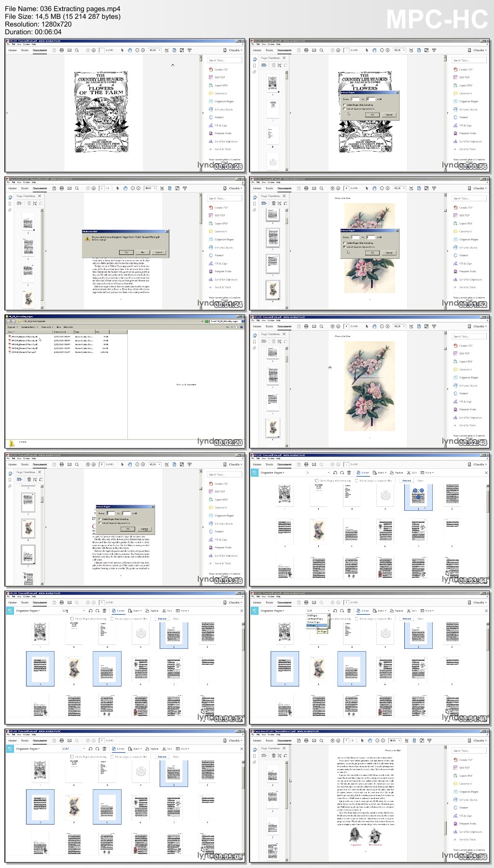This screenshot has height=868, width=494.
Task: Open Create PDF tool in 00:00:23 frame
Action: pyautogui.click(x=219, y=70)
